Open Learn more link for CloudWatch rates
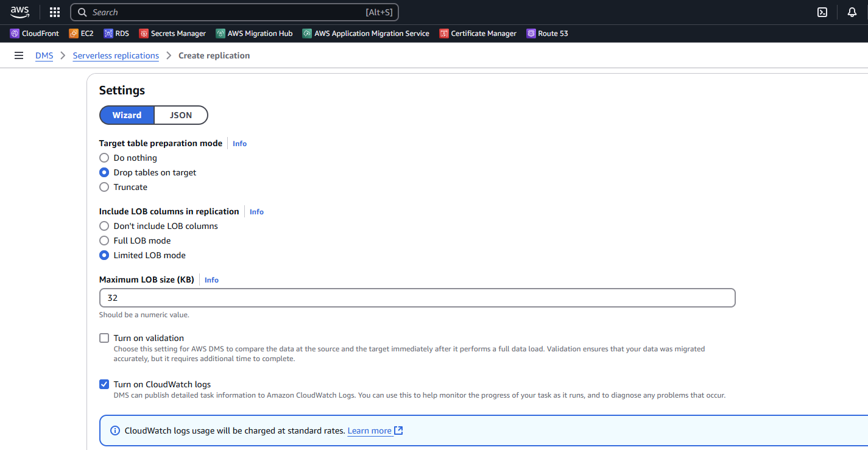The height and width of the screenshot is (450, 868). (x=369, y=431)
